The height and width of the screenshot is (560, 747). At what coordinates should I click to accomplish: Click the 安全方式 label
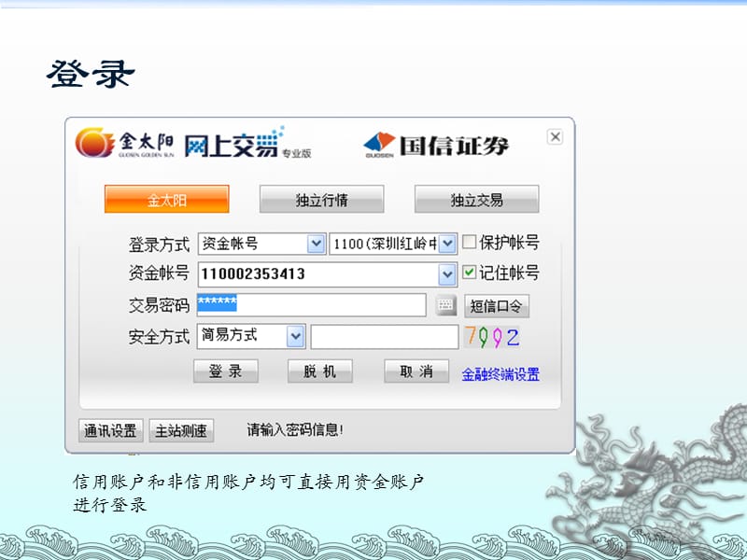coord(159,337)
